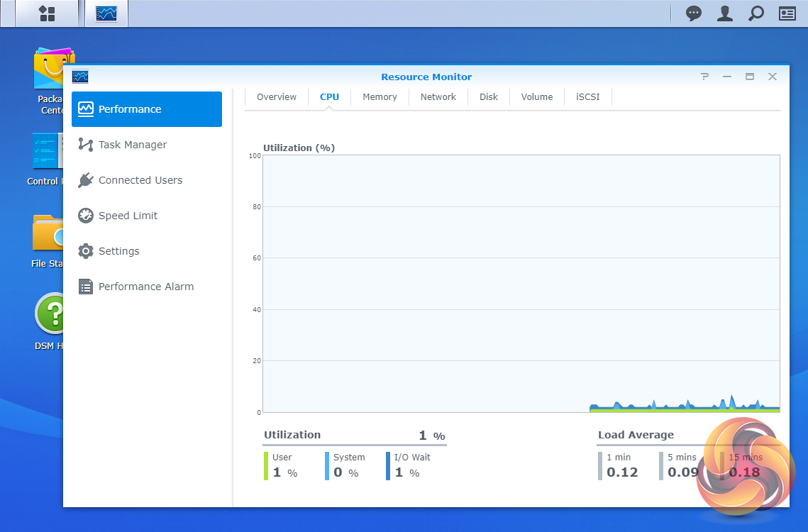Click the Resource Monitor help question mark

[704, 77]
